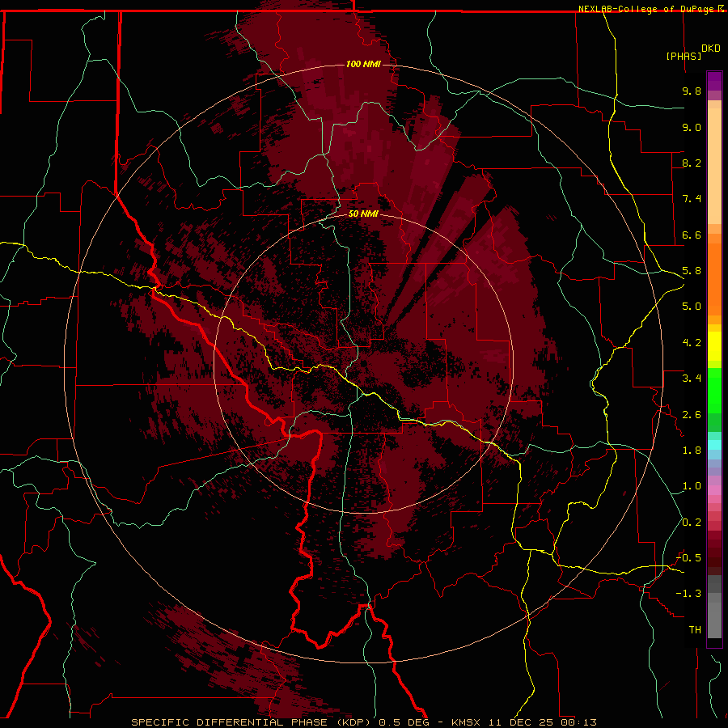
Task: Click the 1.0 scale value
Action: point(692,486)
